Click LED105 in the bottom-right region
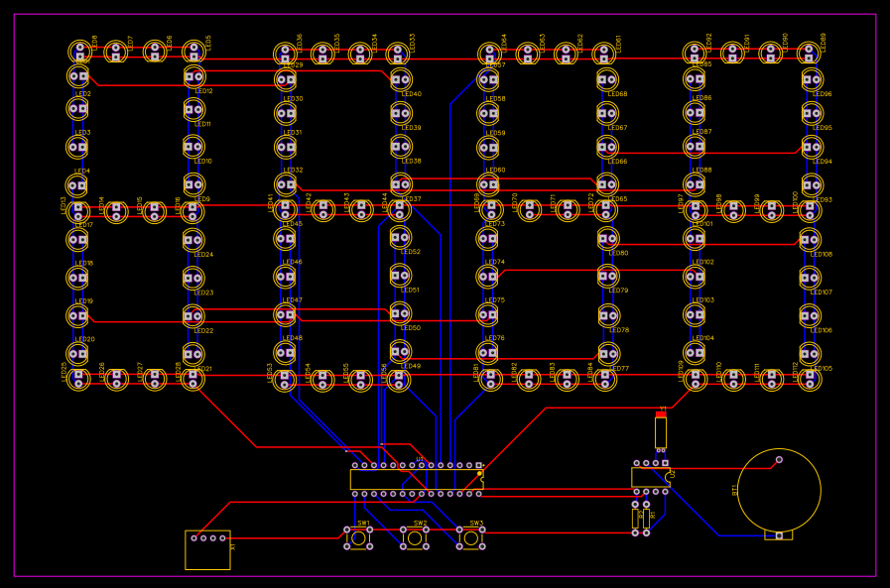 810,379
